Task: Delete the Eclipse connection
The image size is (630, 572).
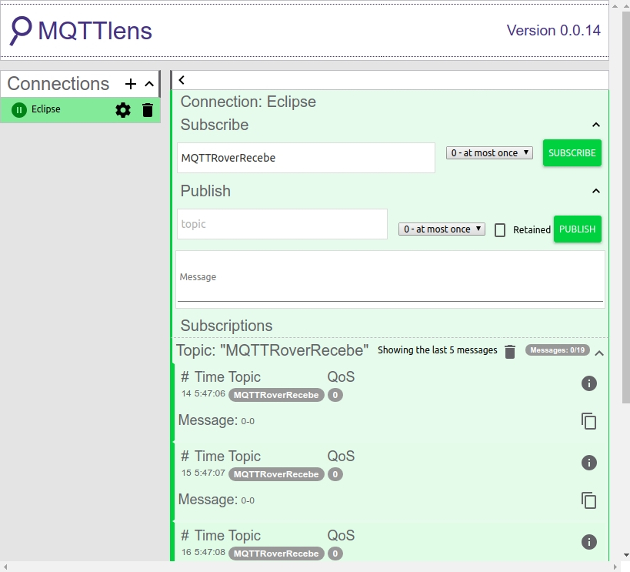Action: [x=147, y=110]
